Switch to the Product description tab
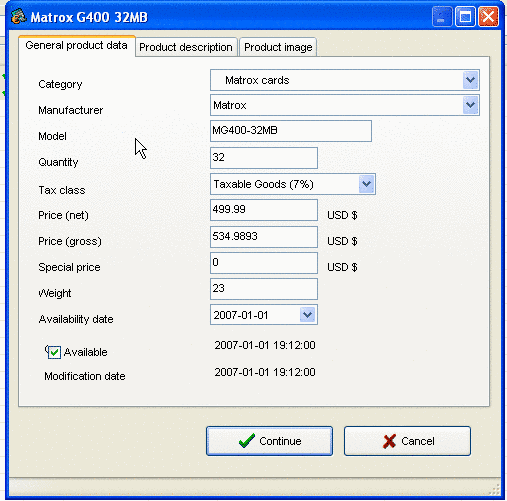Image resolution: width=507 pixels, height=501 pixels. [186, 47]
